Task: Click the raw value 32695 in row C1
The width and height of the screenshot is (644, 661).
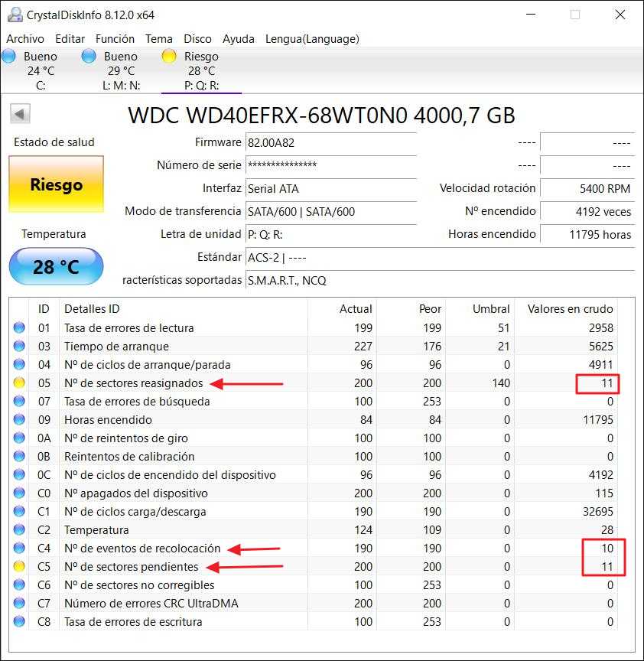Action: 597,511
